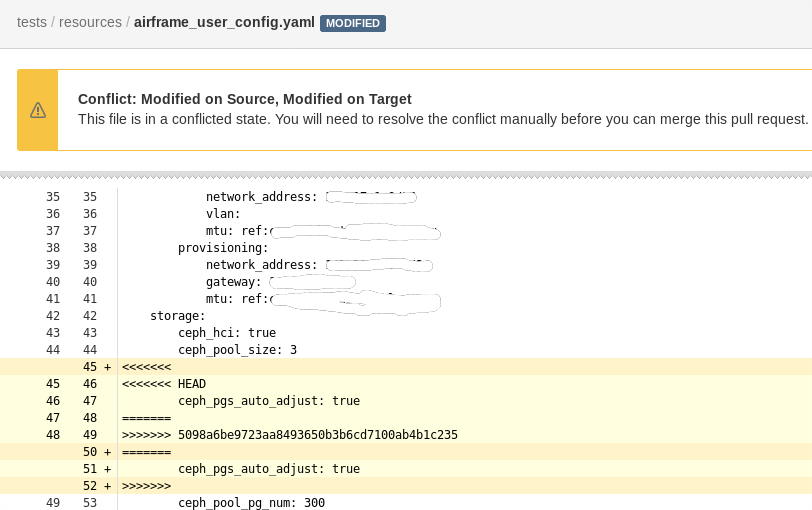Select added line 51 'ceph_pgs_auto_adjust: true'
The height and width of the screenshot is (510, 812).
pyautogui.click(x=406, y=469)
